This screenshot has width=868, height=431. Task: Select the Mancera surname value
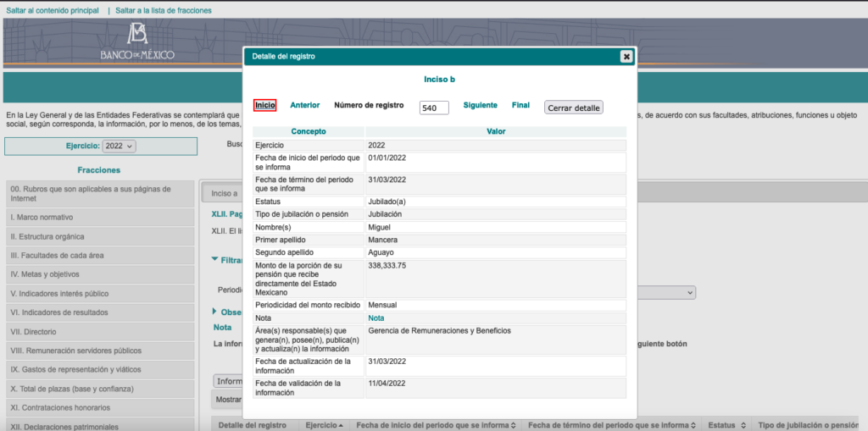point(383,240)
